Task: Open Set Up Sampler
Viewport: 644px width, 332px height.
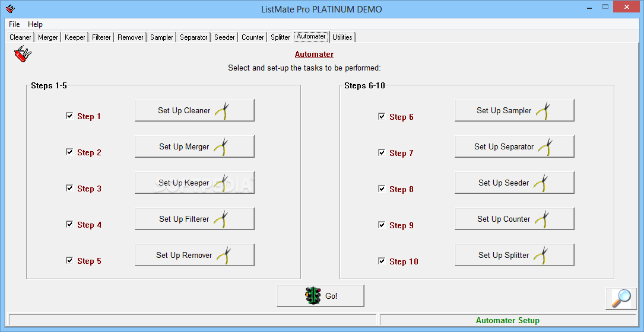Action: pyautogui.click(x=514, y=110)
